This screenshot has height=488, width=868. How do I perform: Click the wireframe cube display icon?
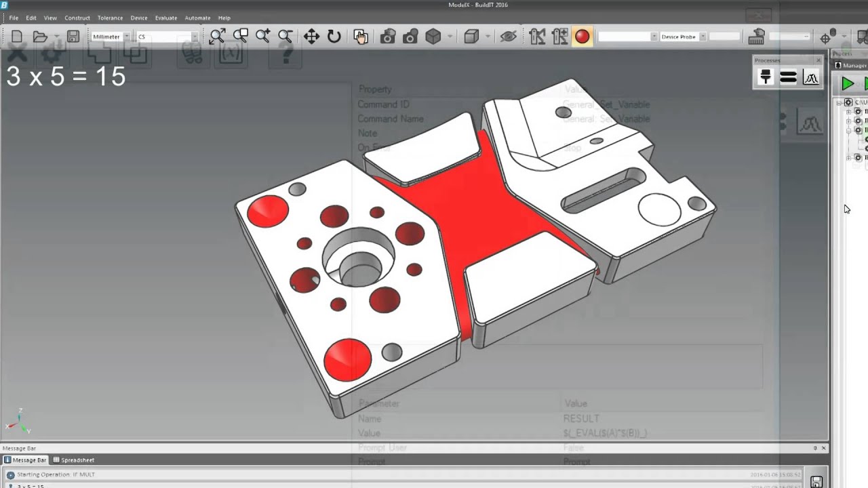471,37
